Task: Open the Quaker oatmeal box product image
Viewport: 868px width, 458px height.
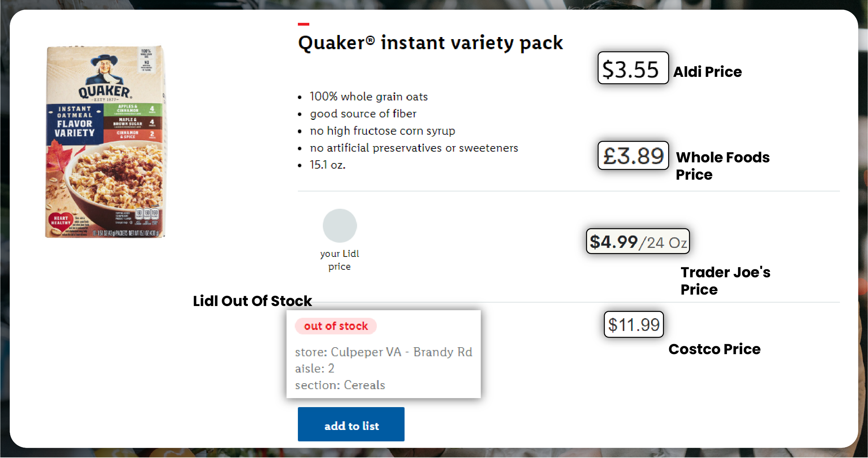Action: pos(105,142)
